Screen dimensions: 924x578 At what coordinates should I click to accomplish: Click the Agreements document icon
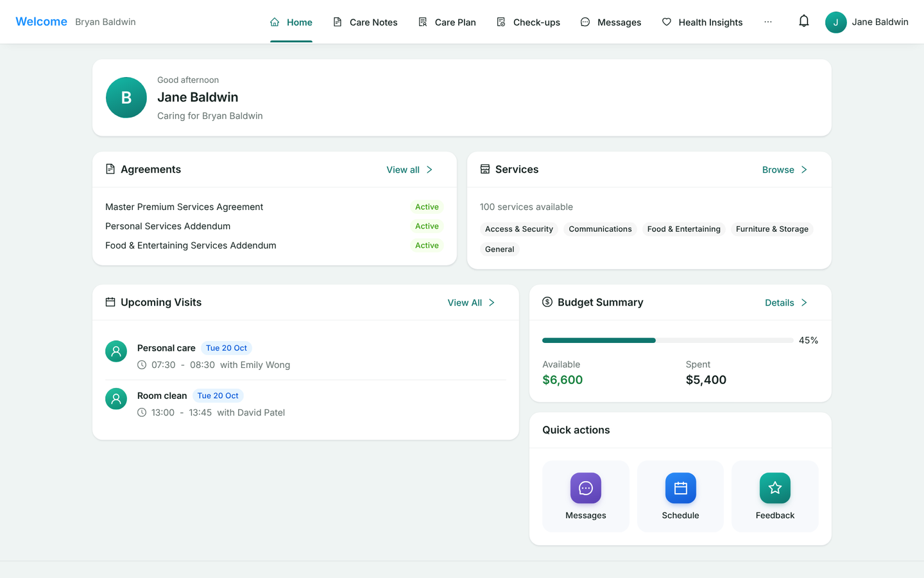tap(110, 169)
